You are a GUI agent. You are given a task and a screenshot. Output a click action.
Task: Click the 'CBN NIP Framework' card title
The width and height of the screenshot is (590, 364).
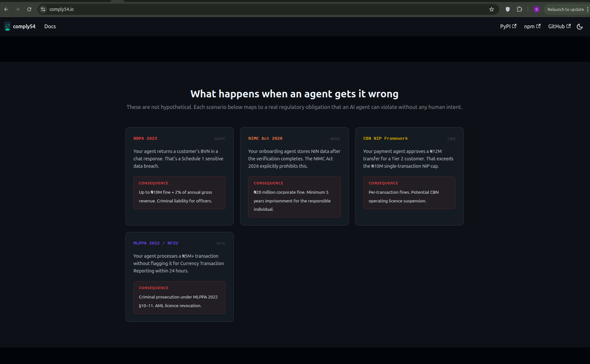[386, 138]
